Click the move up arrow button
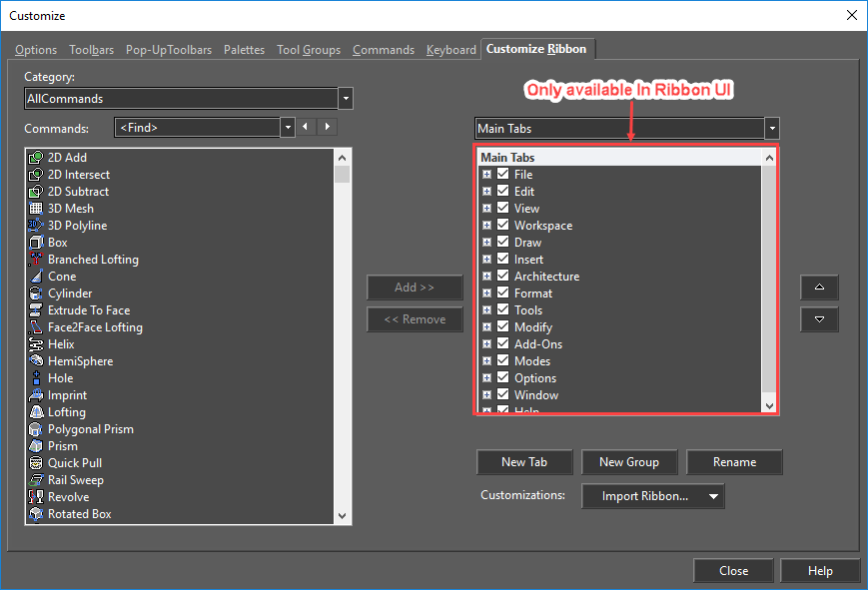868x590 pixels. [x=819, y=288]
